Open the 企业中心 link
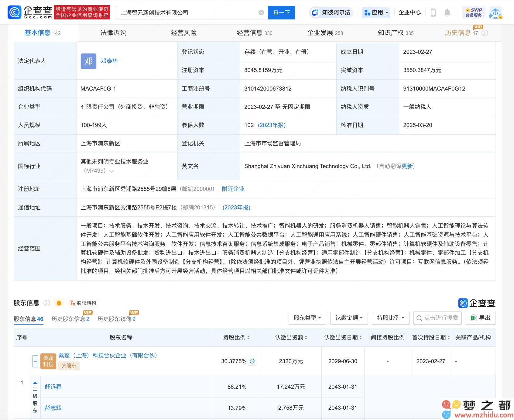 409,12
